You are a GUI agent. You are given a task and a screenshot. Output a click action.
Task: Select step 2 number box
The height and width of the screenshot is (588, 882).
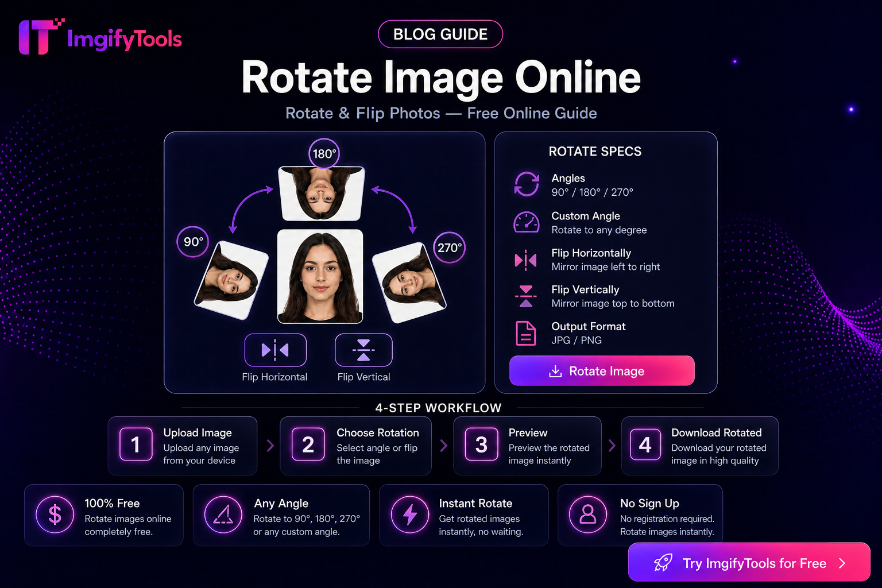click(x=308, y=444)
